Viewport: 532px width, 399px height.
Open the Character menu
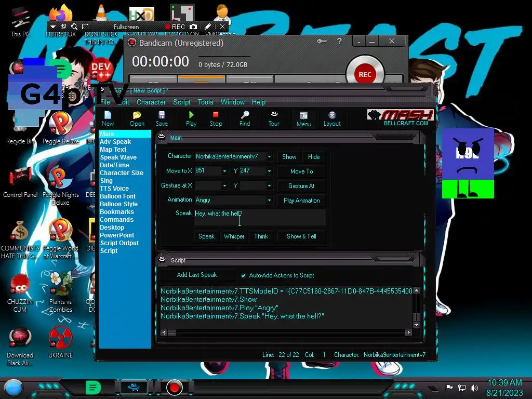click(151, 102)
